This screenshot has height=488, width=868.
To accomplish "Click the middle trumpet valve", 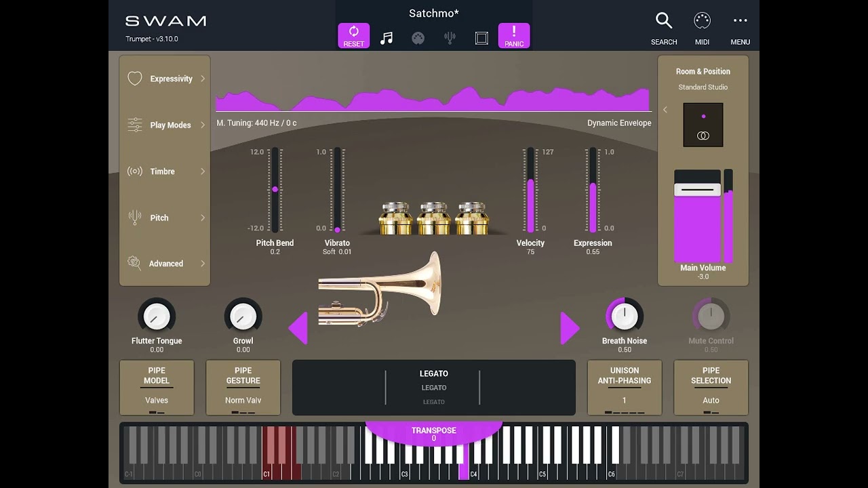I will click(433, 218).
